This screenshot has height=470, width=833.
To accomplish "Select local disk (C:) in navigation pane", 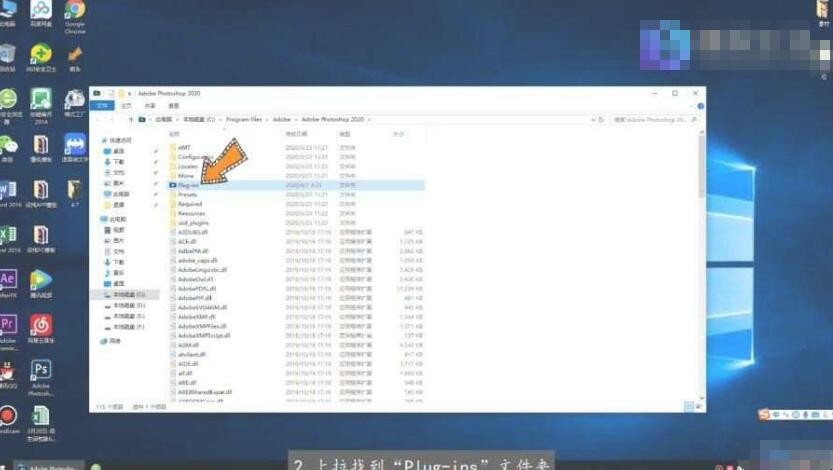I will pyautogui.click(x=128, y=295).
